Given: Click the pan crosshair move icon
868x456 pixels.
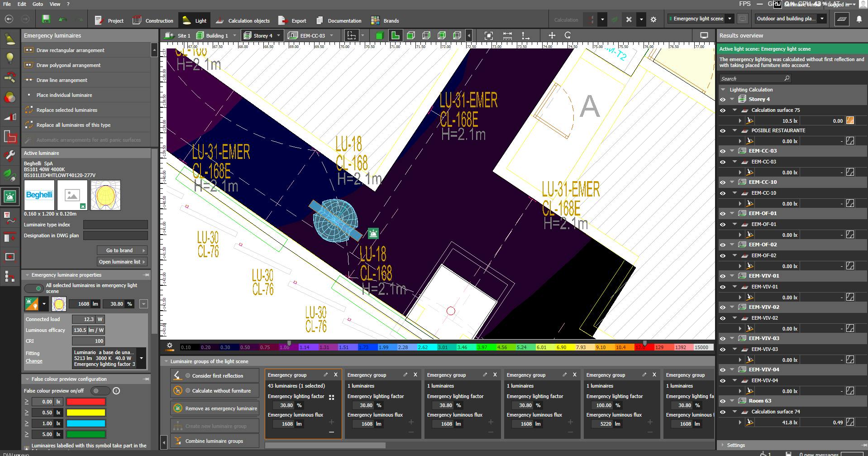Looking at the screenshot, I should coord(552,35).
